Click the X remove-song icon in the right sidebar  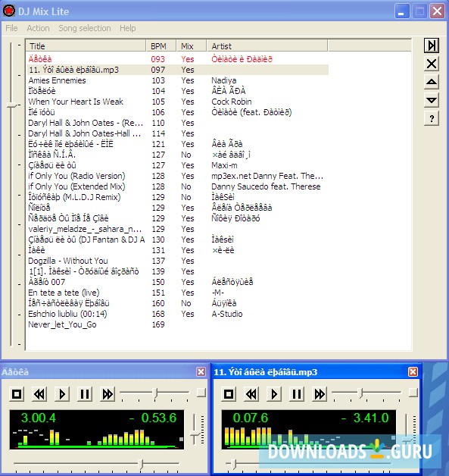point(431,64)
